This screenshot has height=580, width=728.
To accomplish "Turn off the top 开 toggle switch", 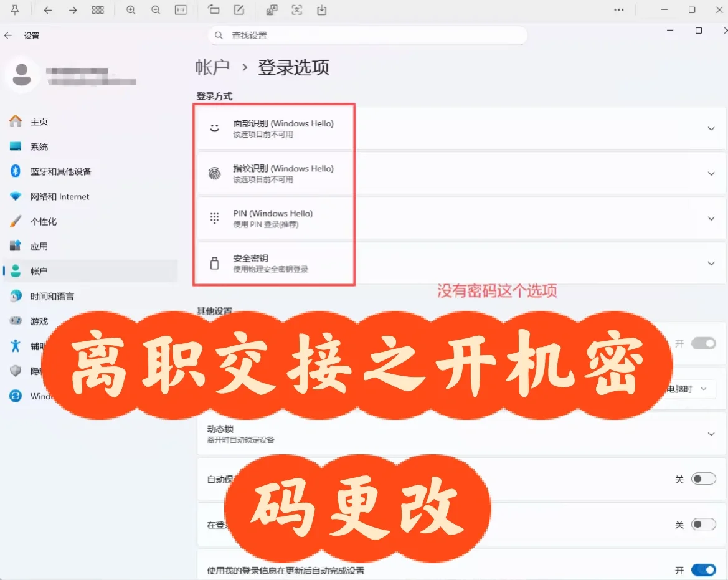I will pos(704,343).
